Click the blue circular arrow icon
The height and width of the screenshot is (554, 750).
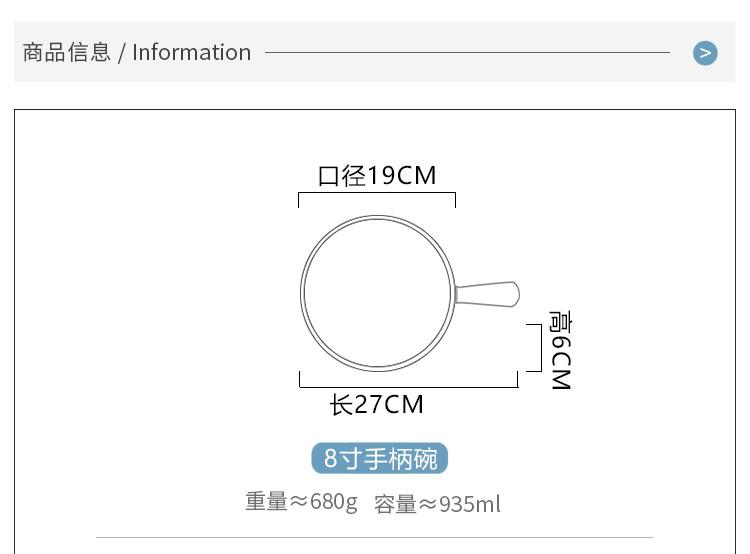pos(706,53)
